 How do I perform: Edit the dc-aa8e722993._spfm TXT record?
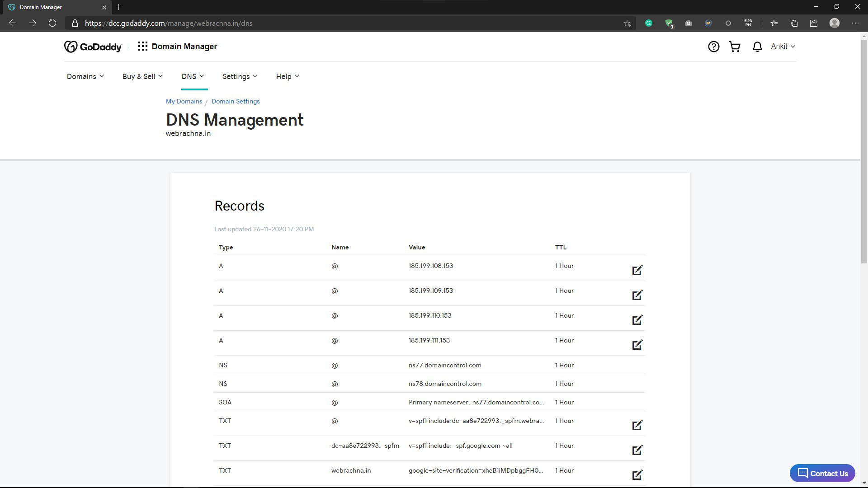click(x=637, y=450)
